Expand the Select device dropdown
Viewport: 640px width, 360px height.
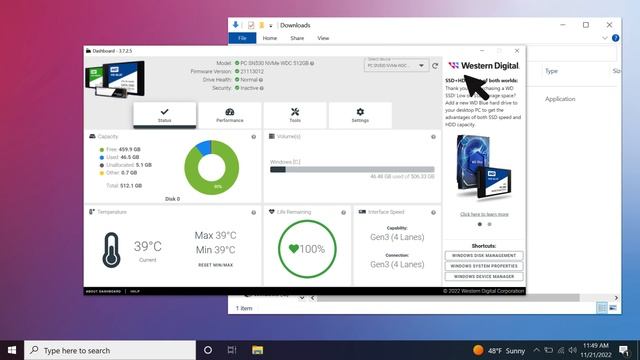(x=396, y=65)
